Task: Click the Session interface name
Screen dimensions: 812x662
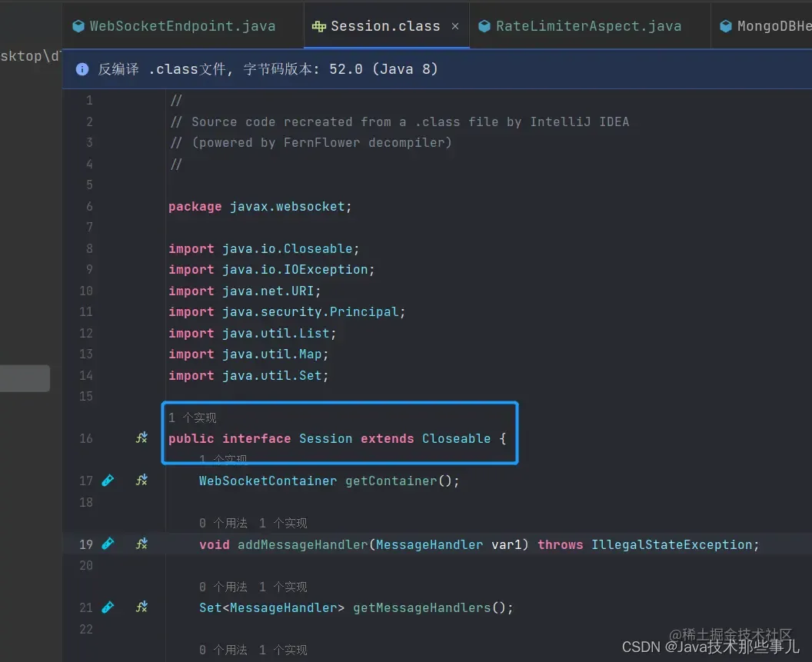Action: (x=326, y=439)
